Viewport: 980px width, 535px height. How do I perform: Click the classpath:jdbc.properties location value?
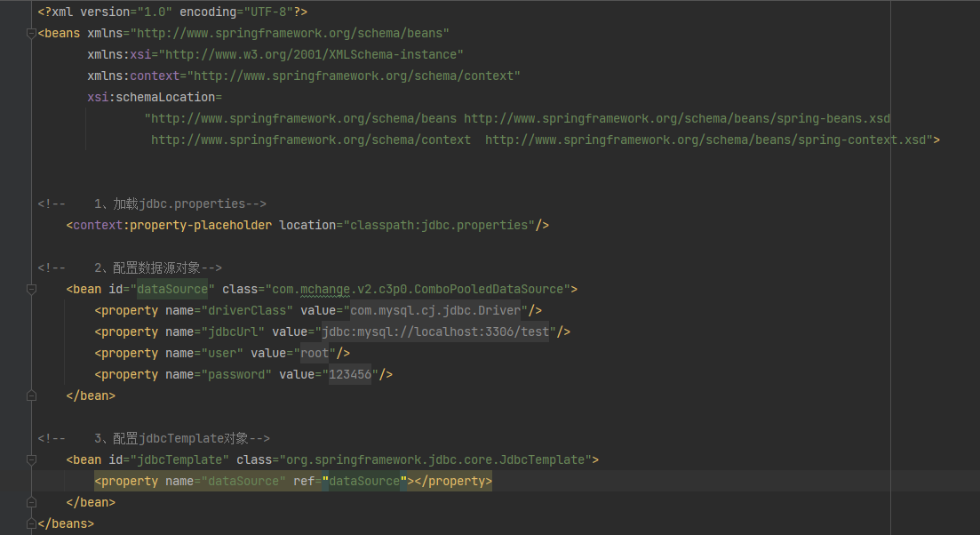click(439, 225)
